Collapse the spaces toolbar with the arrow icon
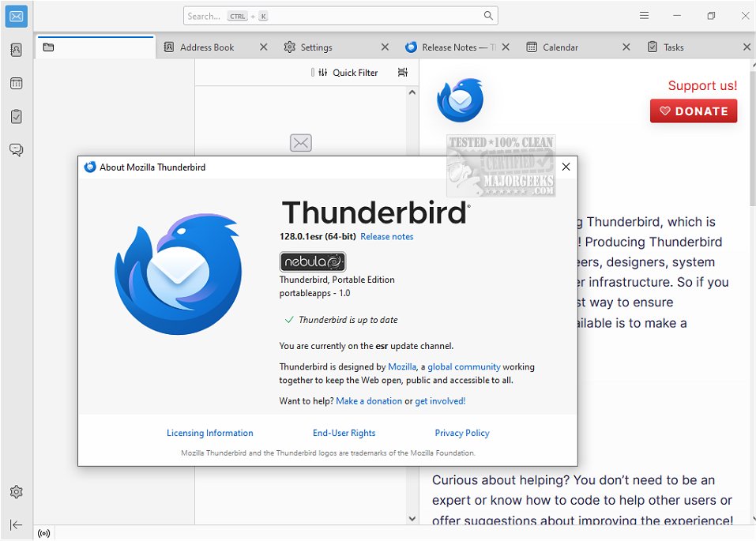The width and height of the screenshot is (756, 541). pyautogui.click(x=16, y=524)
